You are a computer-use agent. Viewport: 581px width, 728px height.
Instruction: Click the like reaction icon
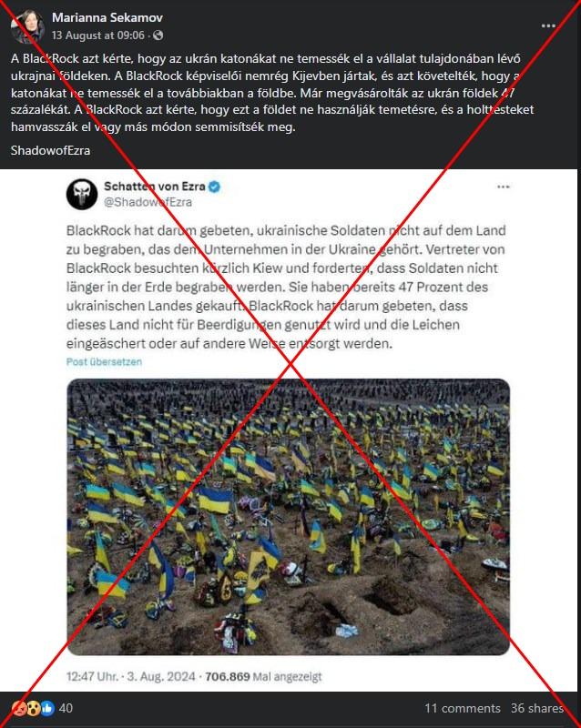pos(47,708)
